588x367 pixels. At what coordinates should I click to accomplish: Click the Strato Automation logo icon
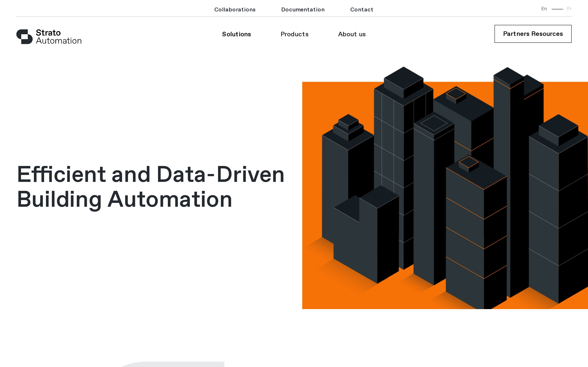click(x=24, y=37)
